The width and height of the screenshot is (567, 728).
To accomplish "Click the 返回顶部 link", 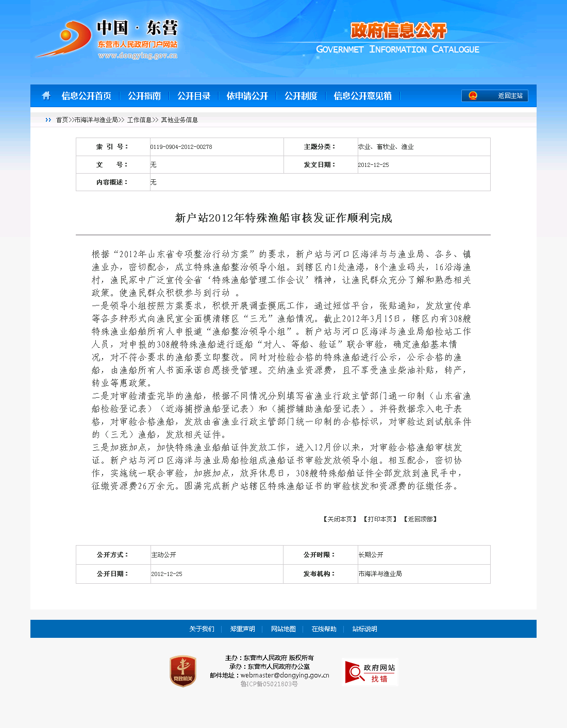I will pyautogui.click(x=421, y=519).
